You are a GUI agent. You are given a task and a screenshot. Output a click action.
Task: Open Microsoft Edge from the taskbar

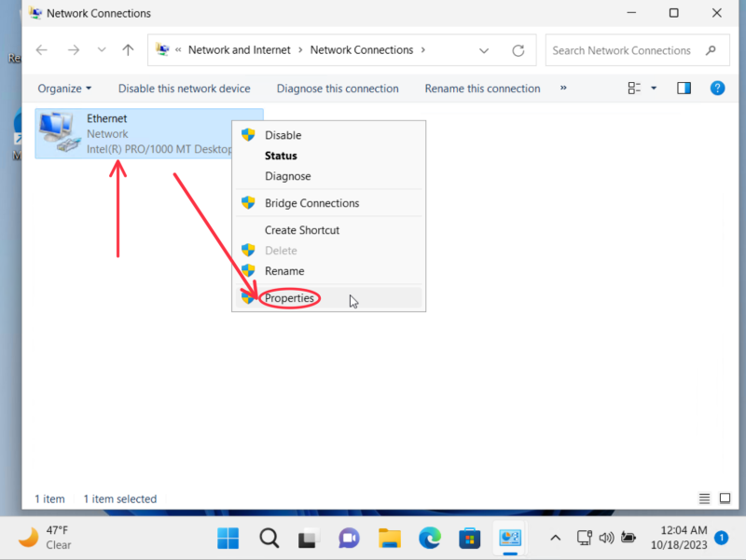tap(429, 538)
